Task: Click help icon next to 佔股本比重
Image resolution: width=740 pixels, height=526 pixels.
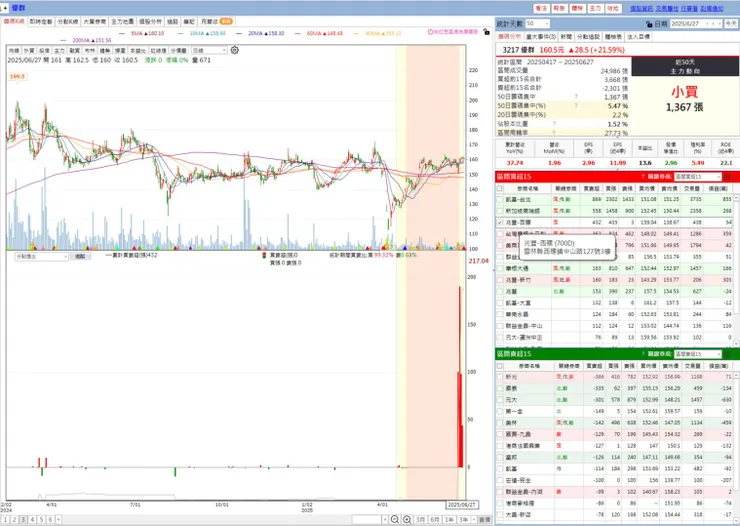Action: (x=554, y=124)
